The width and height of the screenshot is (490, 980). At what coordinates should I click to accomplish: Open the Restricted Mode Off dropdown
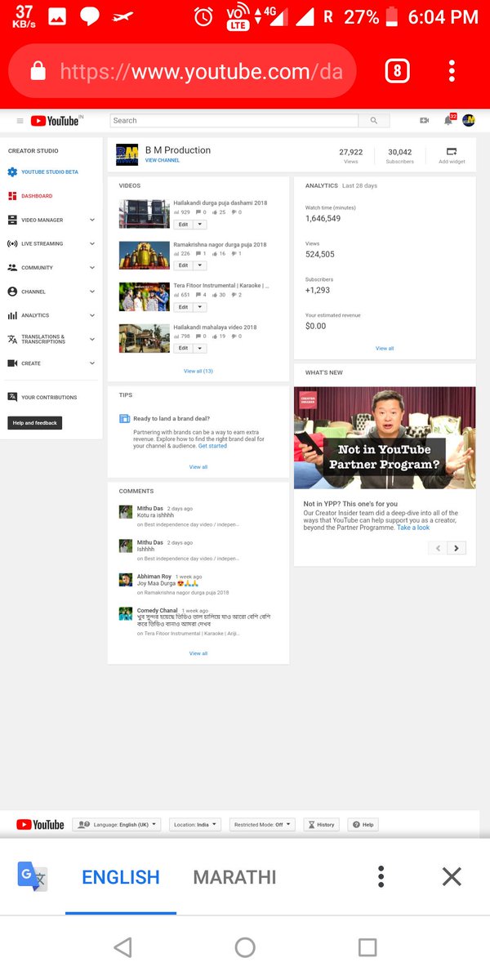click(x=262, y=825)
